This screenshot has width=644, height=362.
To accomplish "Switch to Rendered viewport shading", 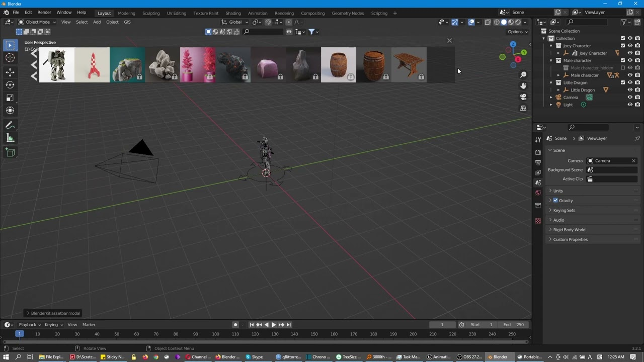I will (x=518, y=22).
